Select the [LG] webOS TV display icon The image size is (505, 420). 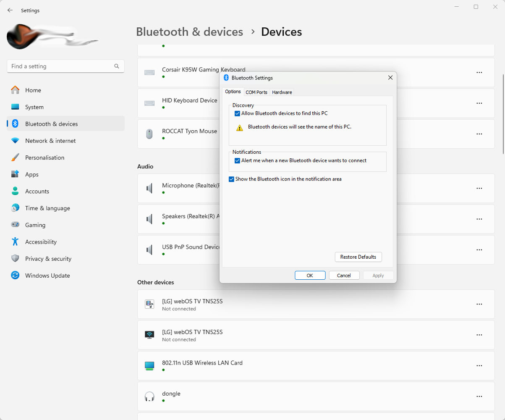(x=149, y=335)
